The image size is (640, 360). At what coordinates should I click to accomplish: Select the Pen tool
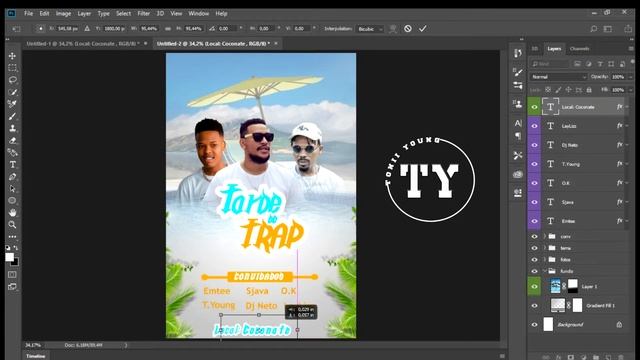coord(13,177)
